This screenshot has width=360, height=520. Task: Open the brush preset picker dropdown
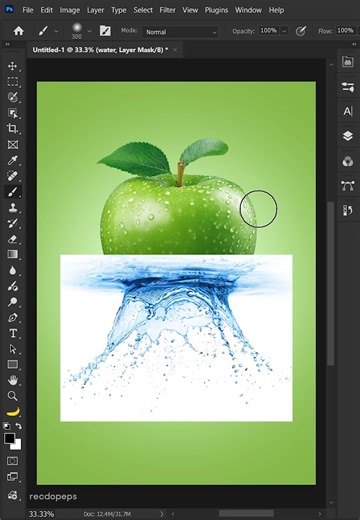[89, 31]
